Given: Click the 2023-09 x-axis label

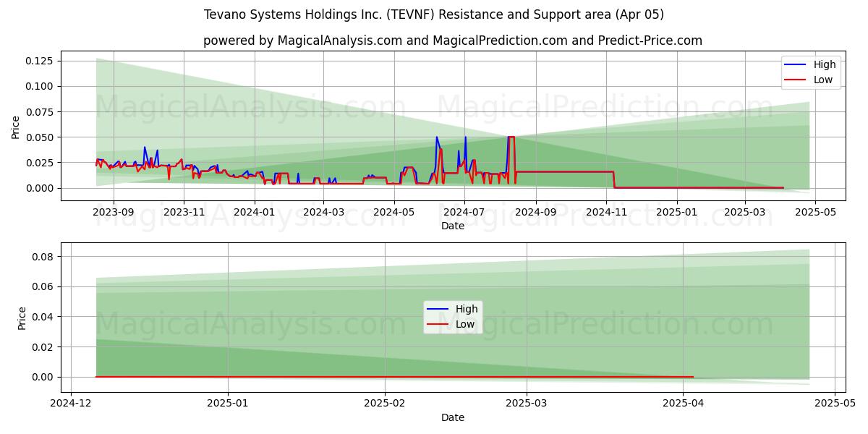Looking at the screenshot, I should pyautogui.click(x=113, y=212).
